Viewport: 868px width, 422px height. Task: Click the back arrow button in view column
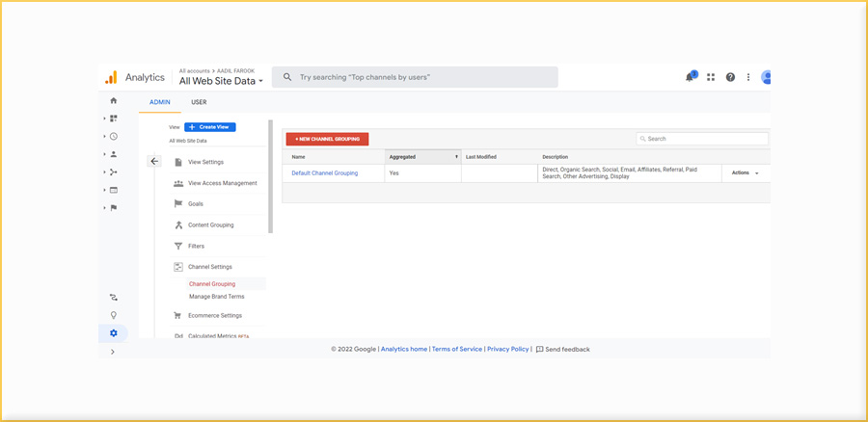(x=154, y=161)
